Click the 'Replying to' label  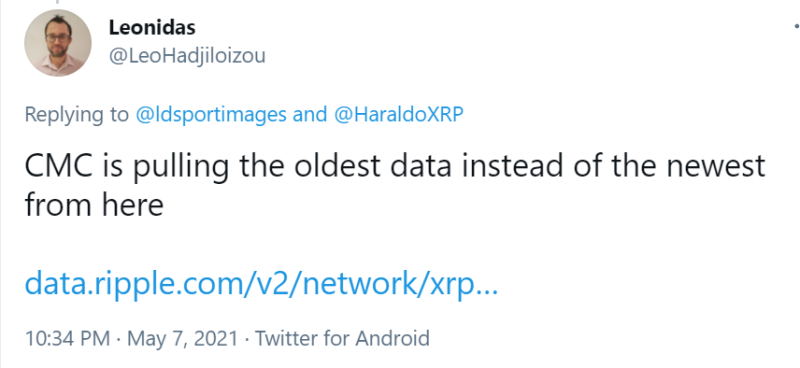click(x=77, y=115)
